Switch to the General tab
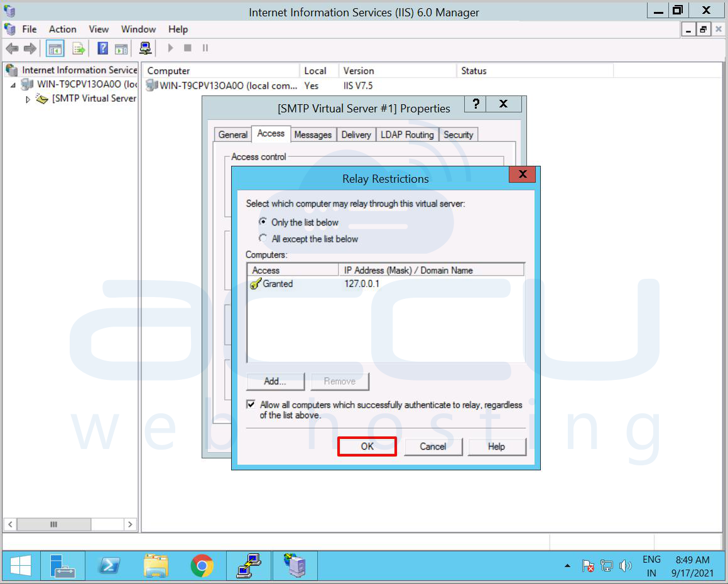Viewport: 728px width, 584px height. click(232, 134)
